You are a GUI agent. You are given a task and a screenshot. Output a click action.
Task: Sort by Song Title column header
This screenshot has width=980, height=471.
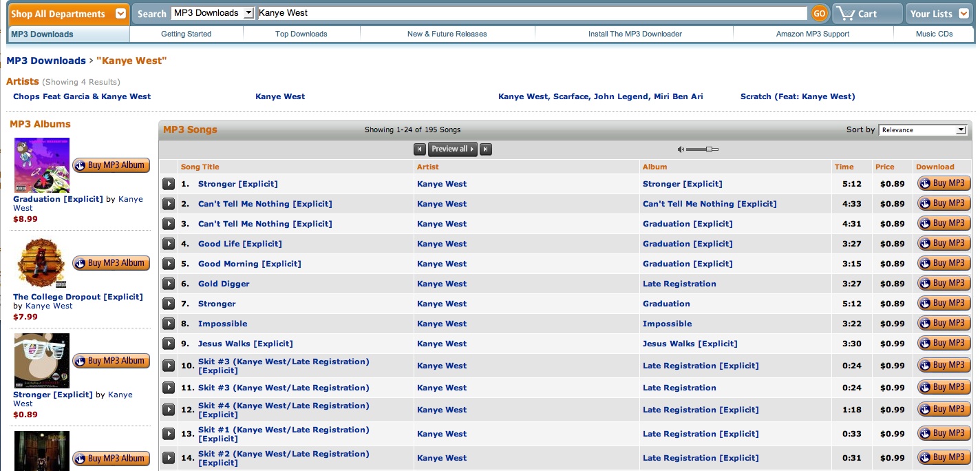click(200, 167)
